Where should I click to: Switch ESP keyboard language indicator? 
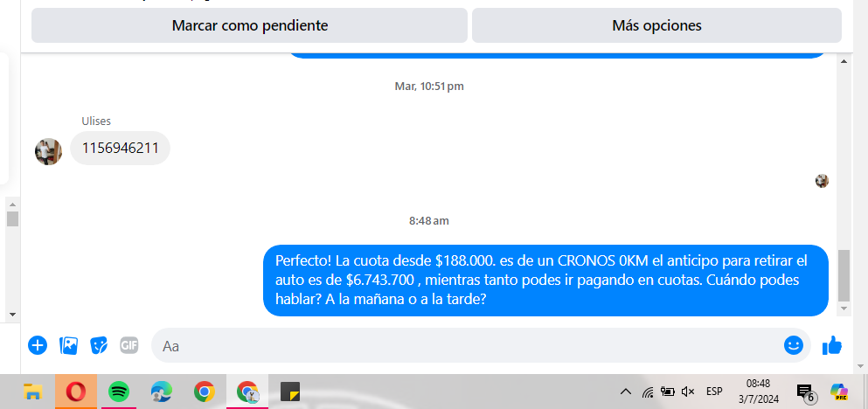pyautogui.click(x=714, y=392)
